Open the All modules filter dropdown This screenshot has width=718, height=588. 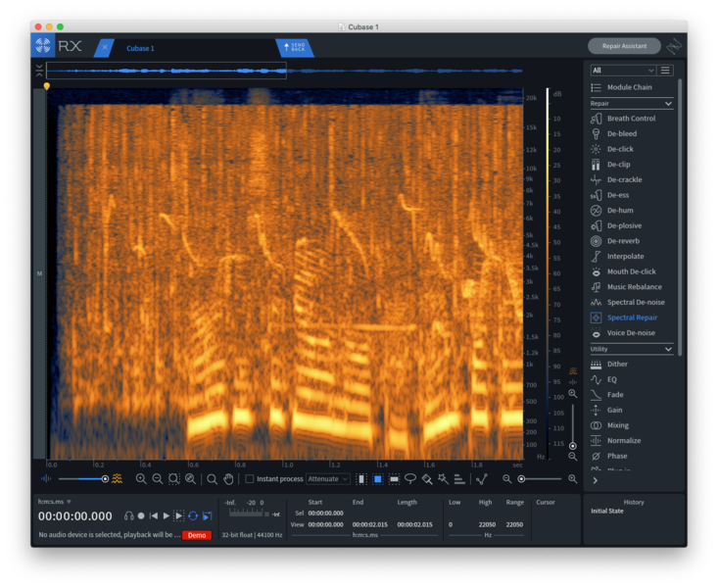[x=623, y=71]
